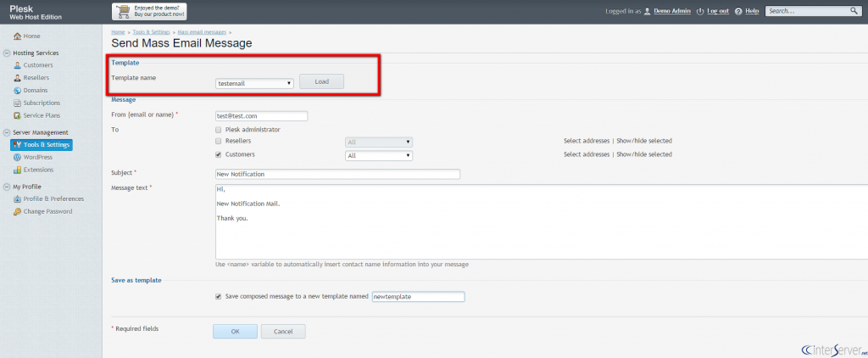Click the Home icon in sidebar
The image size is (868, 358).
17,36
